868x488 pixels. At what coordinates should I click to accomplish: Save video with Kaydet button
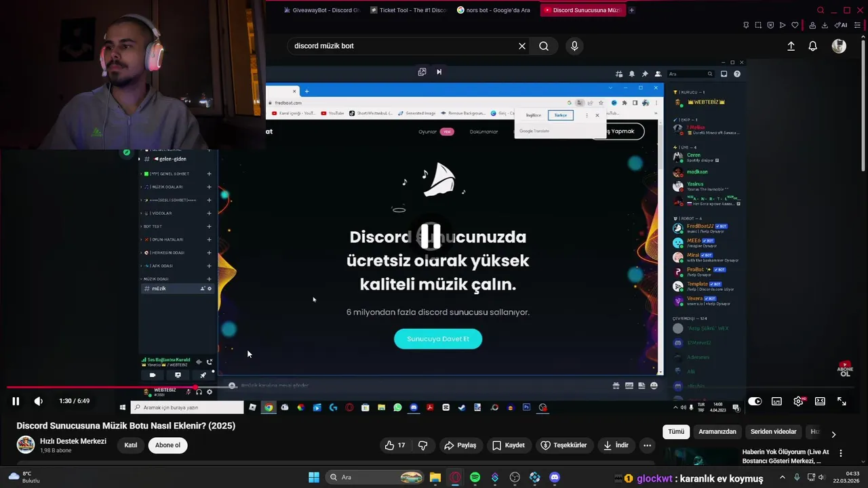click(509, 445)
